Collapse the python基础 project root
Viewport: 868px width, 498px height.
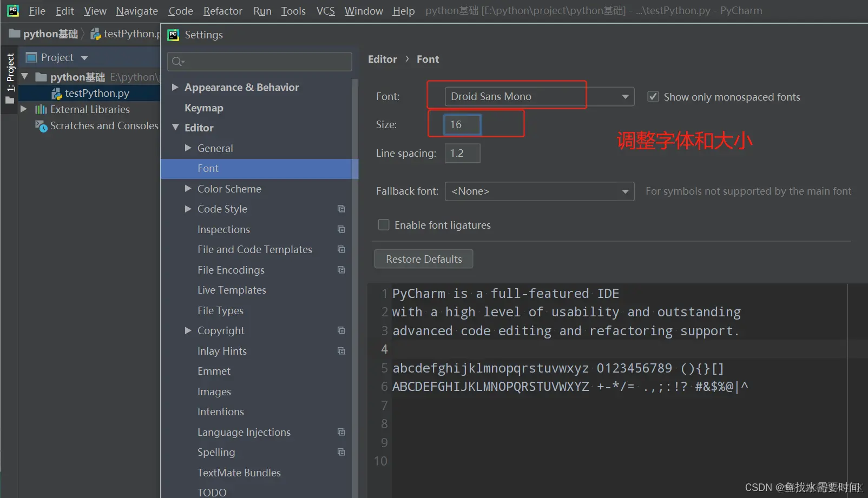(24, 77)
